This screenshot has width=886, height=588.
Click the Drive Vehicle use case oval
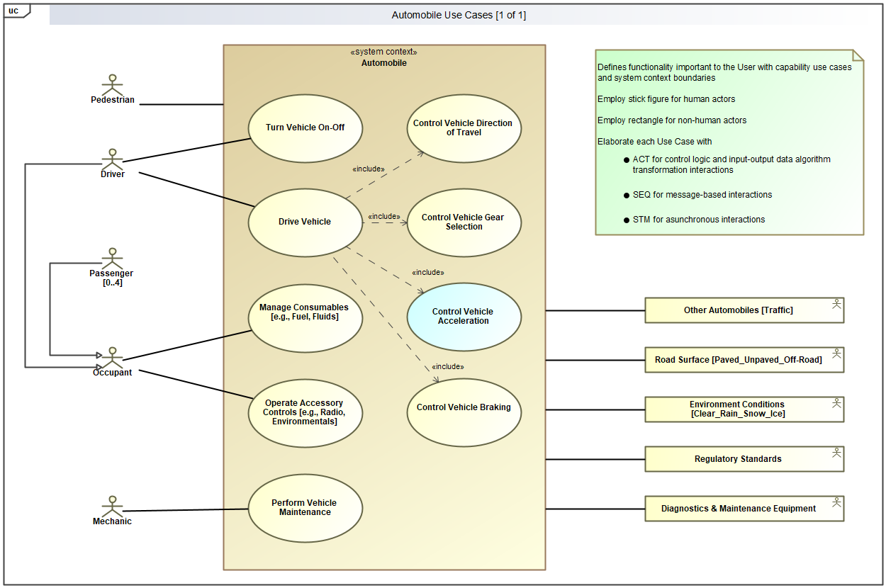click(x=305, y=222)
